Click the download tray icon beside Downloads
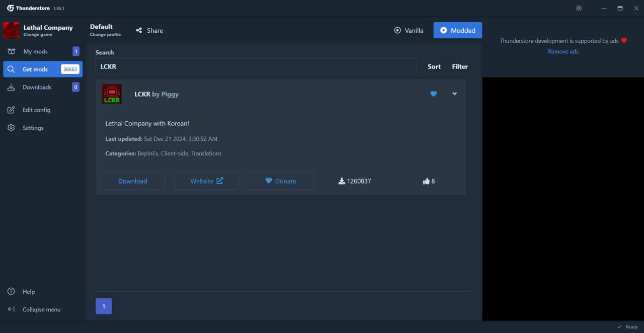The image size is (644, 333). 11,87
